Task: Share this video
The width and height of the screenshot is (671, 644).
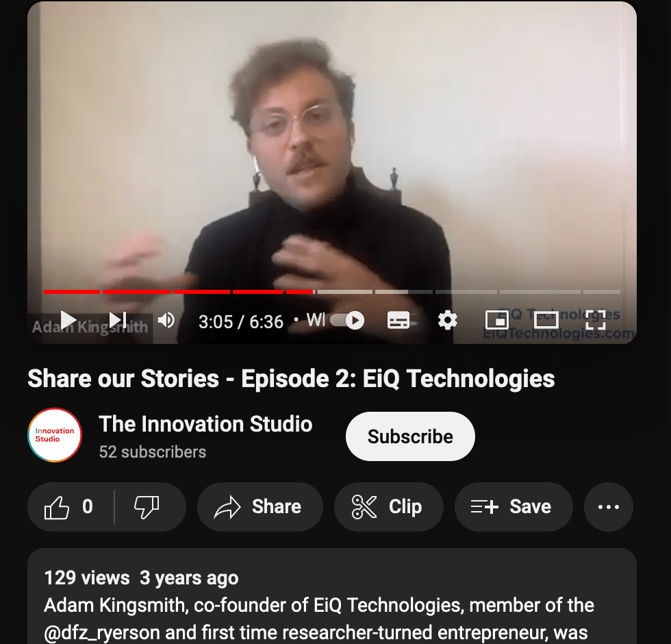Action: (x=259, y=507)
